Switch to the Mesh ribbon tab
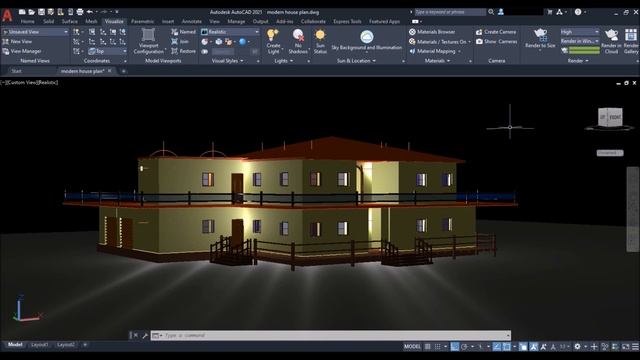Image resolution: width=640 pixels, height=360 pixels. point(91,21)
